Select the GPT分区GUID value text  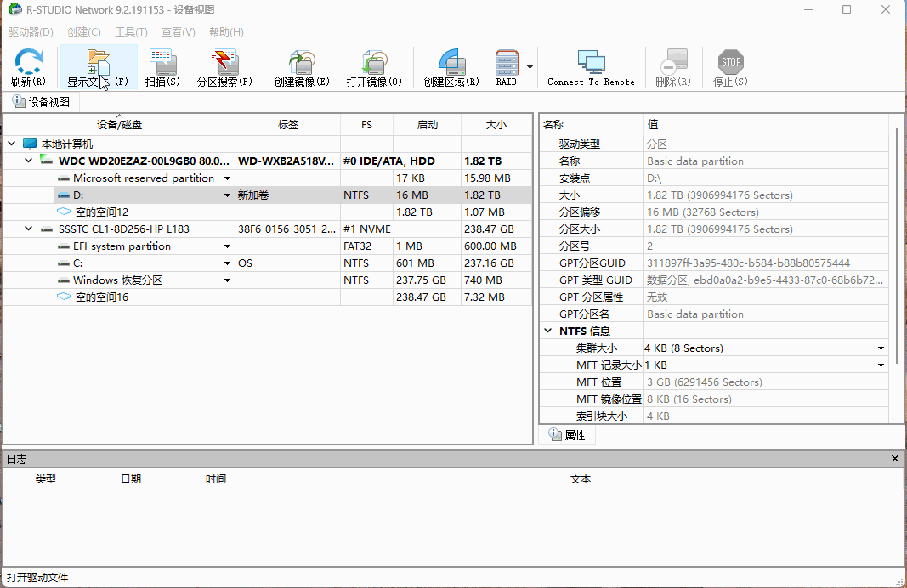(x=749, y=263)
